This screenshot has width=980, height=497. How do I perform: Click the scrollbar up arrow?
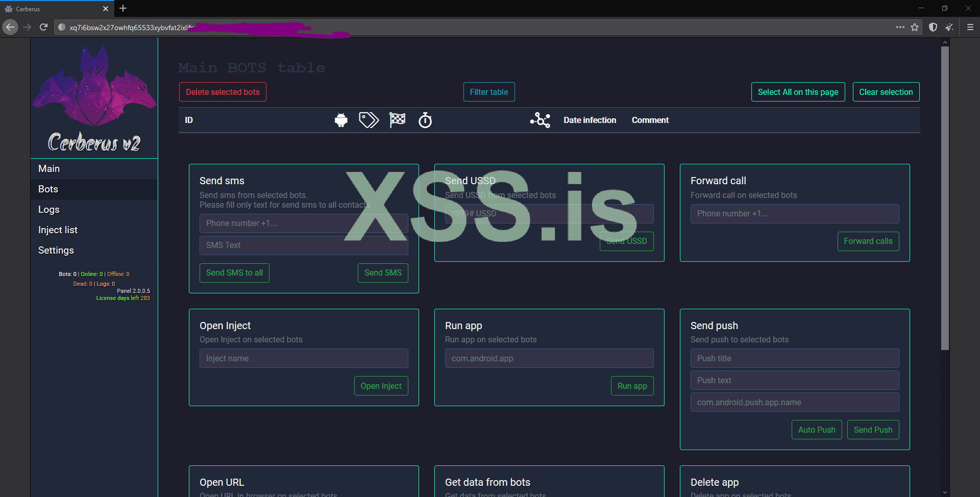(945, 42)
